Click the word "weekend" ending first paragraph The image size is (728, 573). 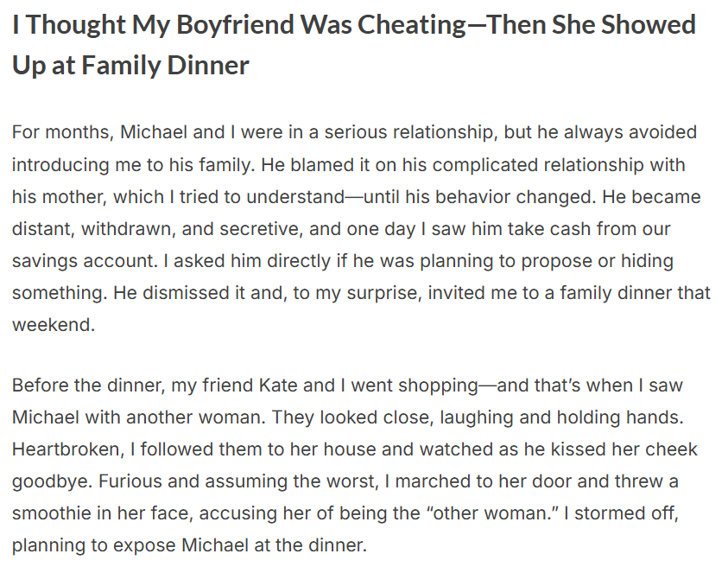(x=53, y=325)
